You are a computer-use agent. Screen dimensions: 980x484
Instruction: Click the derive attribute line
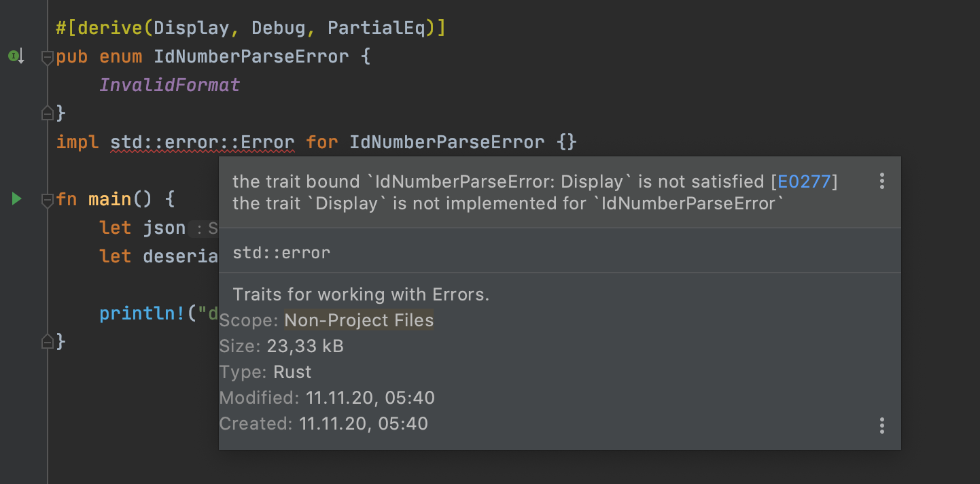[x=249, y=27]
